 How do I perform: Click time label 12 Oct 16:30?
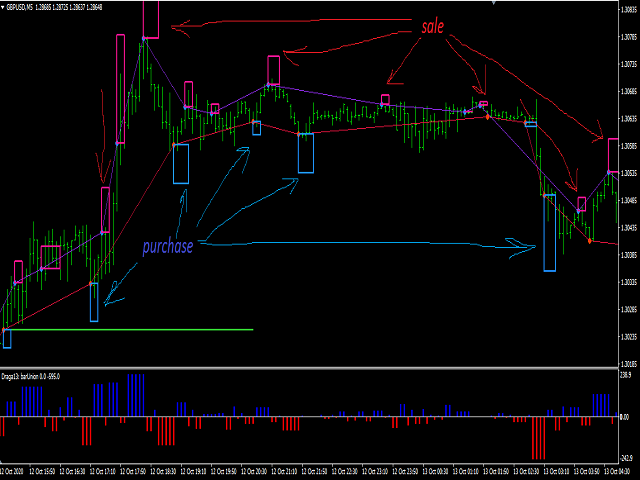point(72,471)
